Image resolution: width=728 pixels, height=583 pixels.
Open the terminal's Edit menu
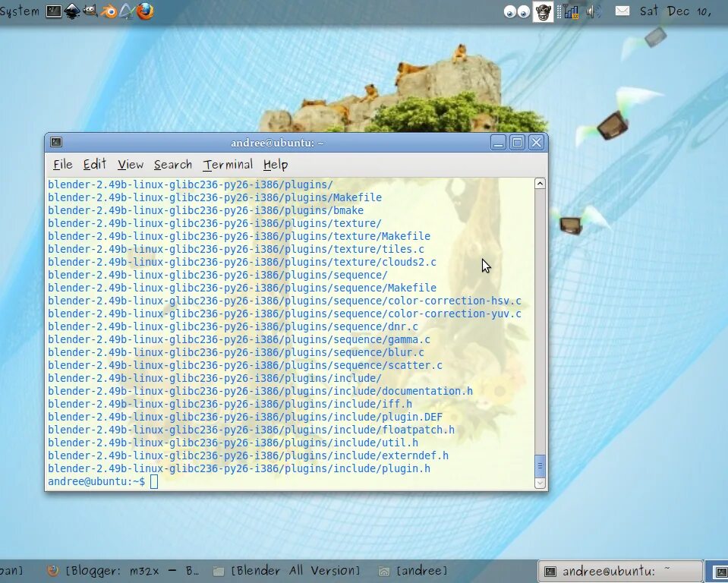click(95, 164)
